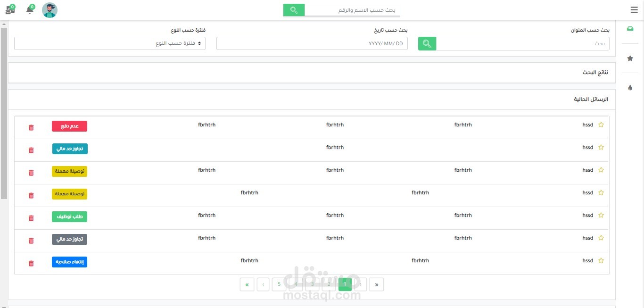Screen dimensions: 644x308
Task: Click the gray تجاوز حد مالي tag
Action: click(69, 239)
